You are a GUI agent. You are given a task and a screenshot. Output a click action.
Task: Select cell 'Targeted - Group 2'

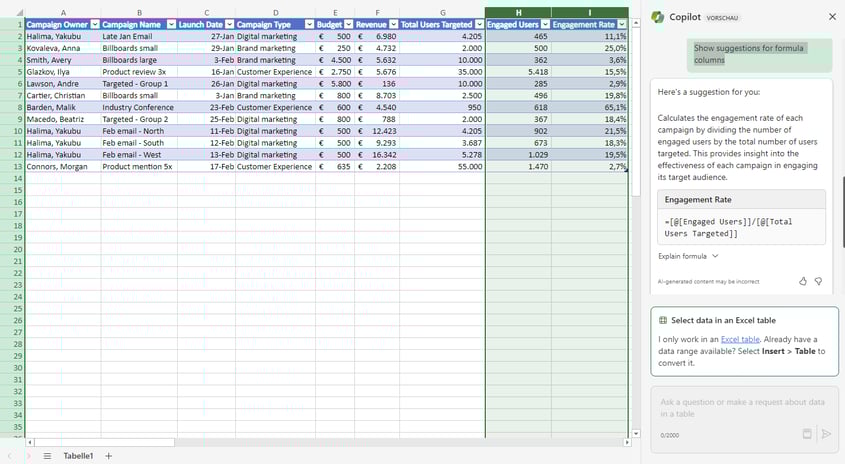[x=139, y=119]
